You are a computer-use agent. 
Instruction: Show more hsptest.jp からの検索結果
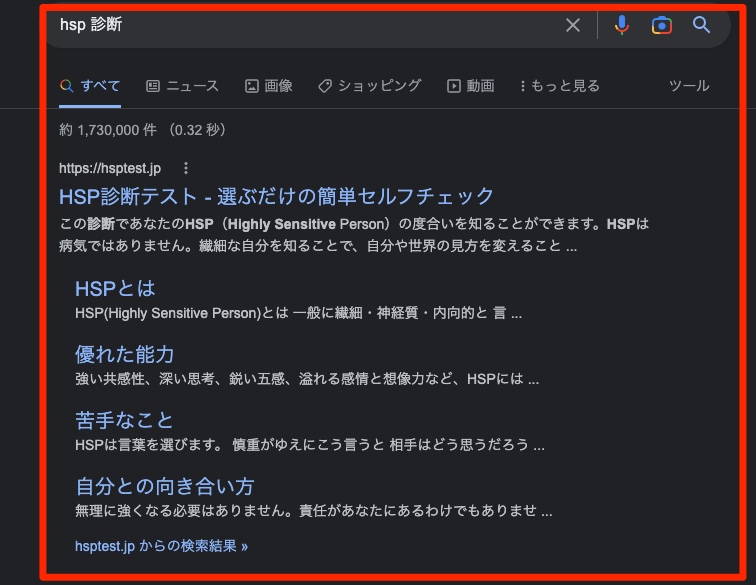tap(162, 546)
